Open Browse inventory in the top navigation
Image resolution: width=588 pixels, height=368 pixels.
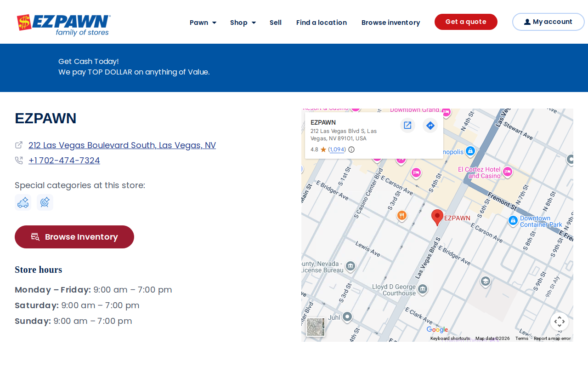[391, 23]
